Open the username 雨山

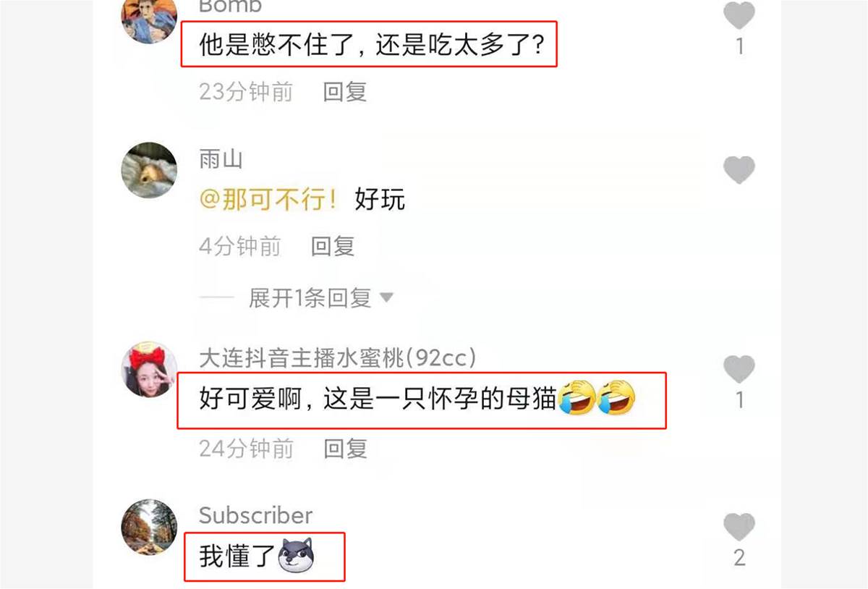point(221,159)
